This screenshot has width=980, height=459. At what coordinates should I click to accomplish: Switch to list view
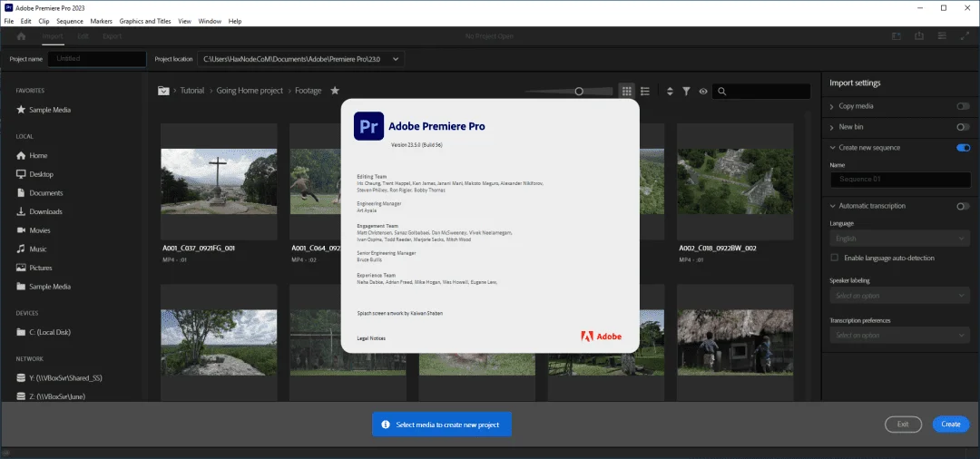[645, 92]
